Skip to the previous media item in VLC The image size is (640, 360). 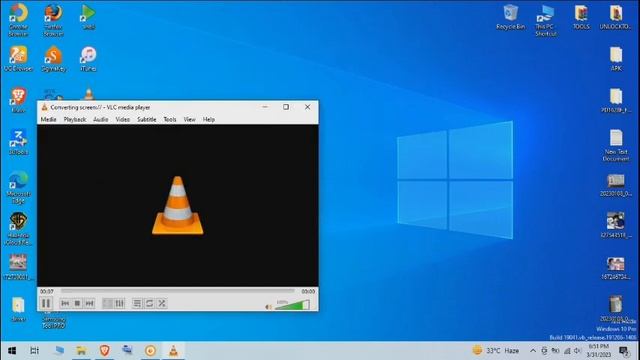coord(65,303)
